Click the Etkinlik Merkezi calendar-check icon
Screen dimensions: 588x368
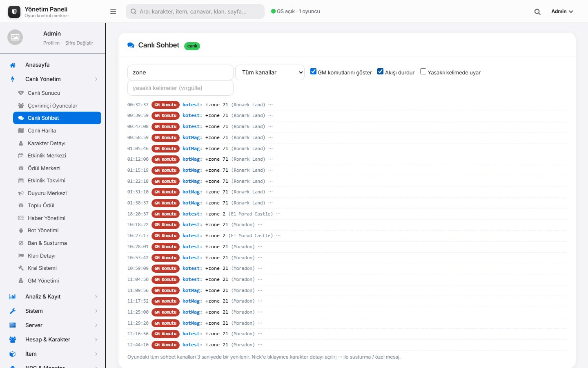tap(21, 155)
